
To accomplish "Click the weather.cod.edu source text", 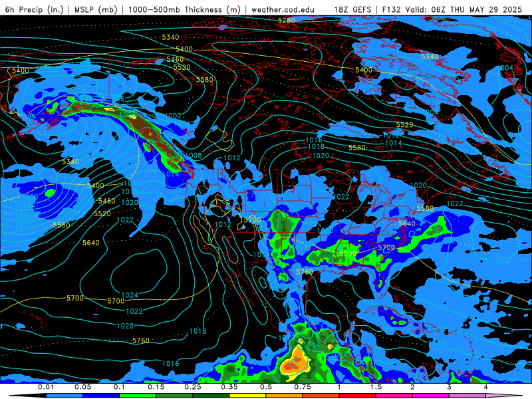I will coord(283,9).
